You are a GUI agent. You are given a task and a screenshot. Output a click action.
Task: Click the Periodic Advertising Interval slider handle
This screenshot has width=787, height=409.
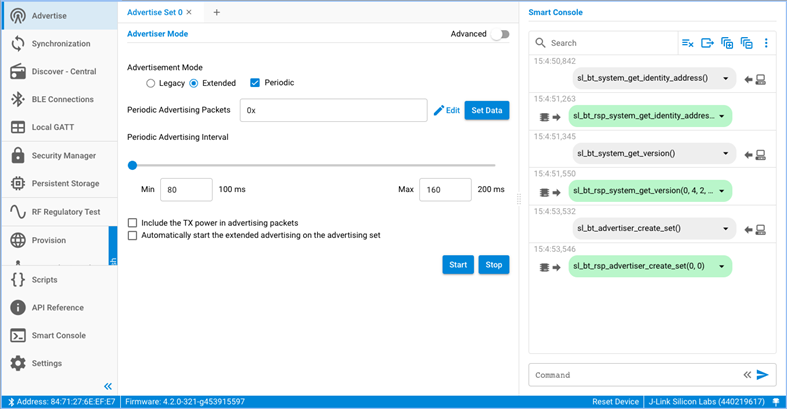click(133, 165)
